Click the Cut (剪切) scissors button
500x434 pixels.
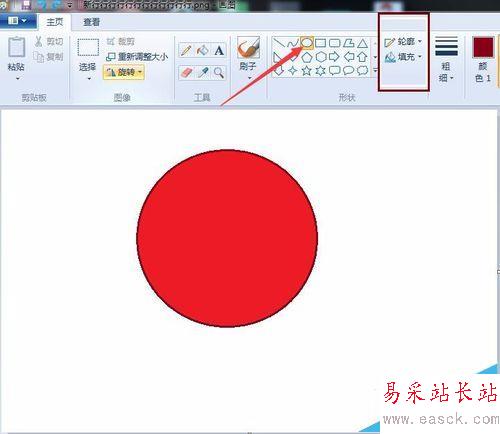tap(49, 42)
